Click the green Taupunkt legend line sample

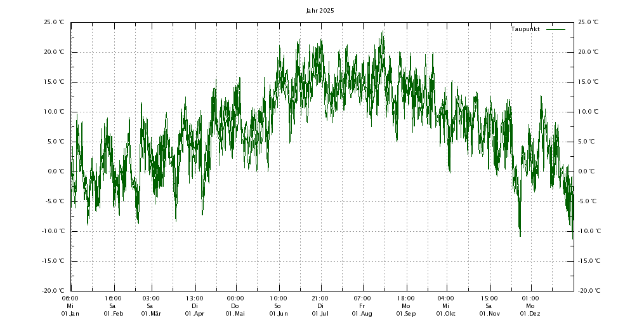(x=555, y=29)
